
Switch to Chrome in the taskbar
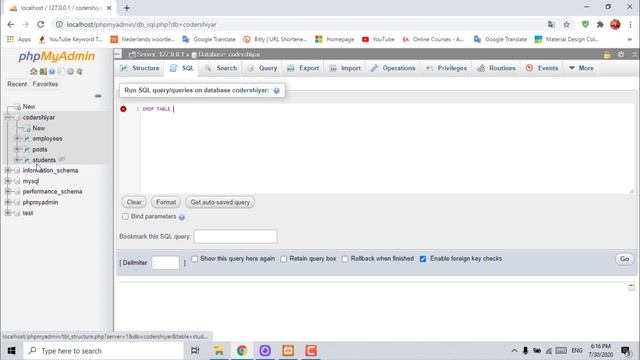242,351
